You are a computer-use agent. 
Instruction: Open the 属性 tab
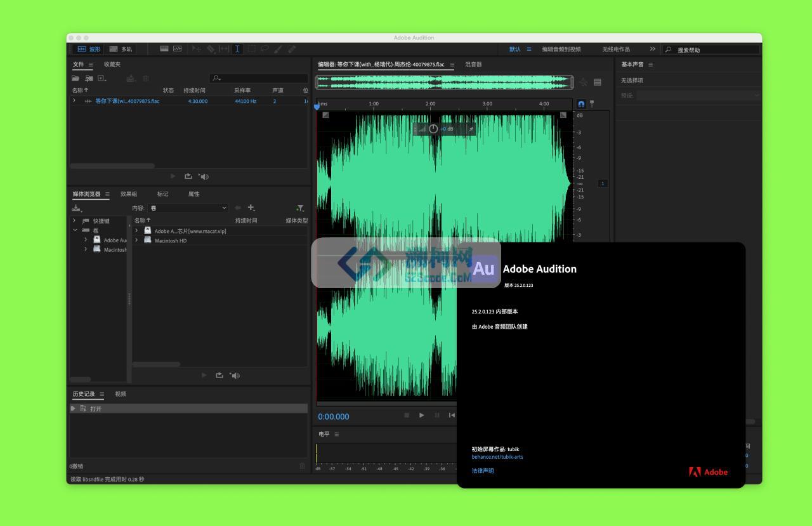point(193,194)
